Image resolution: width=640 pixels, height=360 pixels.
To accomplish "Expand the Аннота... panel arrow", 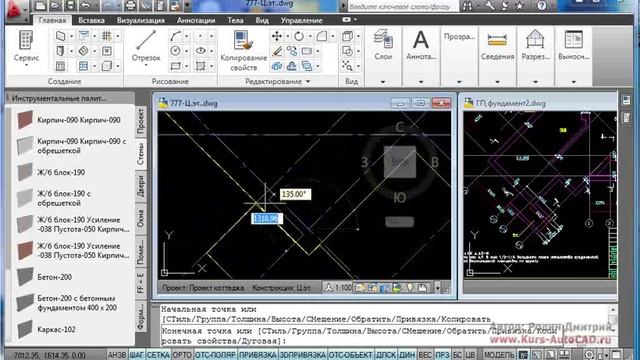I will tap(421, 82).
